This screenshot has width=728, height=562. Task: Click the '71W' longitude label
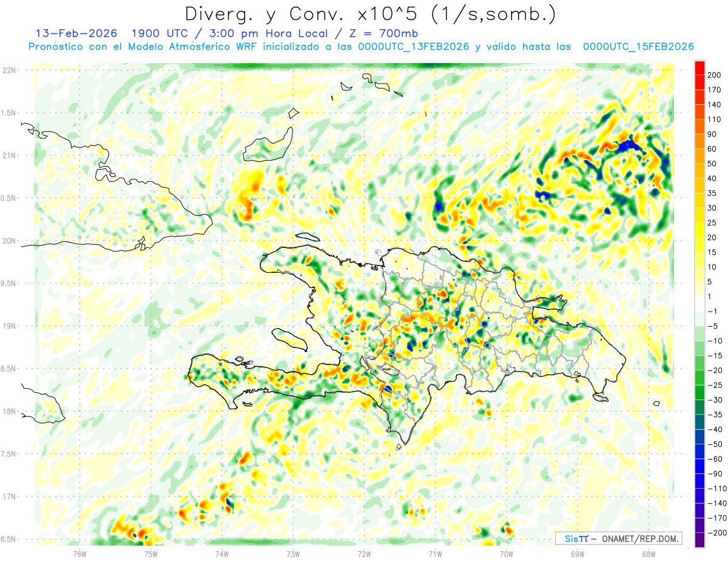point(435,553)
